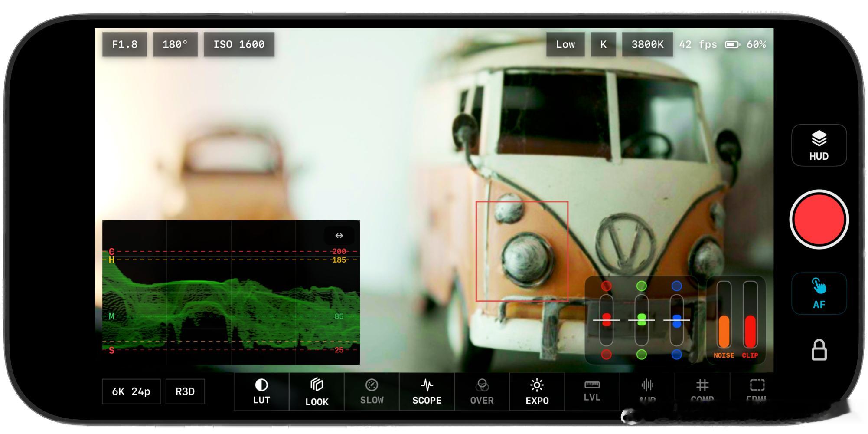Open the LOOK tool
Image resolution: width=868 pixels, height=434 pixels.
(x=317, y=391)
